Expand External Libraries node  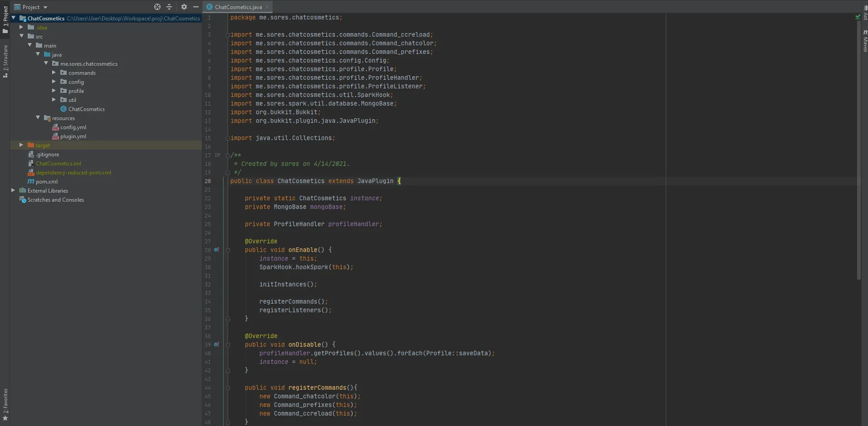tap(13, 190)
